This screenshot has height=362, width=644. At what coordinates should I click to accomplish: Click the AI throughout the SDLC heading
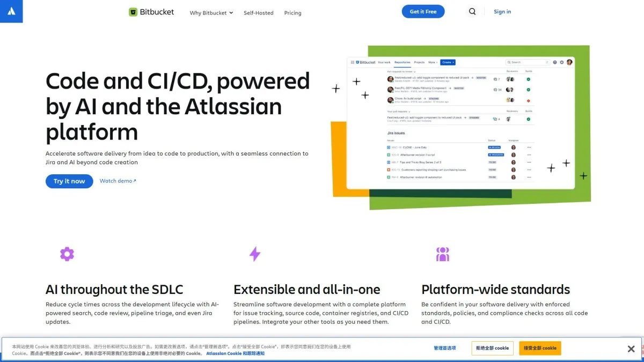click(x=114, y=290)
